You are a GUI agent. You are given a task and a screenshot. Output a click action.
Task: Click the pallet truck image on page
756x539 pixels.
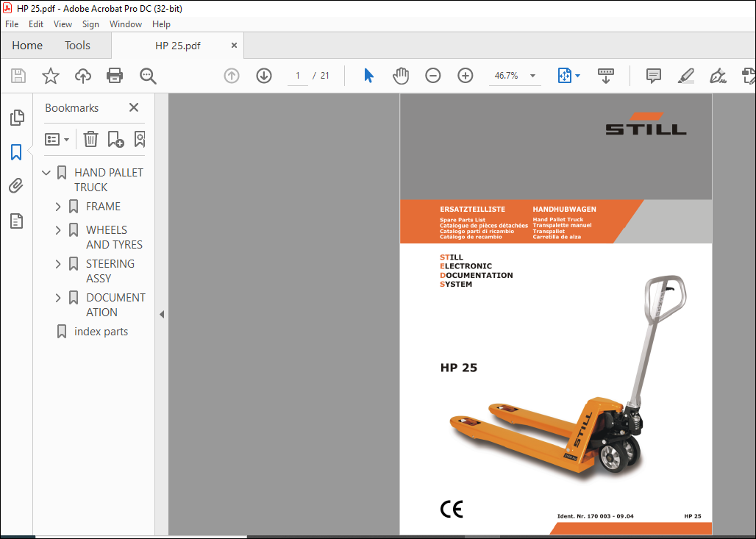click(x=568, y=379)
